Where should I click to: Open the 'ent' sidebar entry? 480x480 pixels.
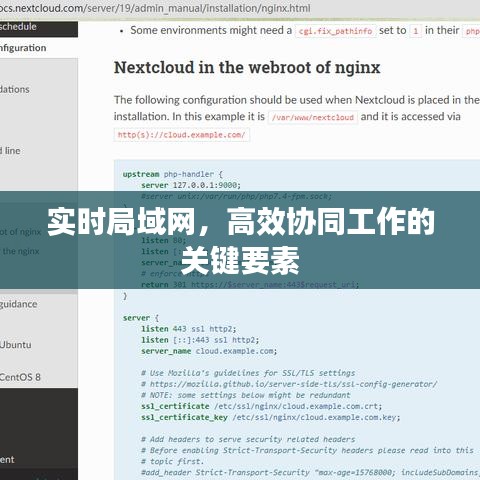(7, 460)
